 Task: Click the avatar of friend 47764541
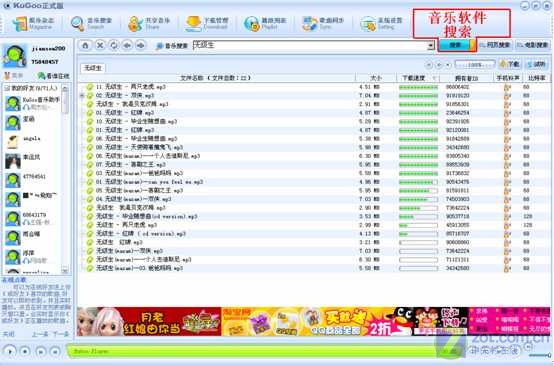(12, 180)
